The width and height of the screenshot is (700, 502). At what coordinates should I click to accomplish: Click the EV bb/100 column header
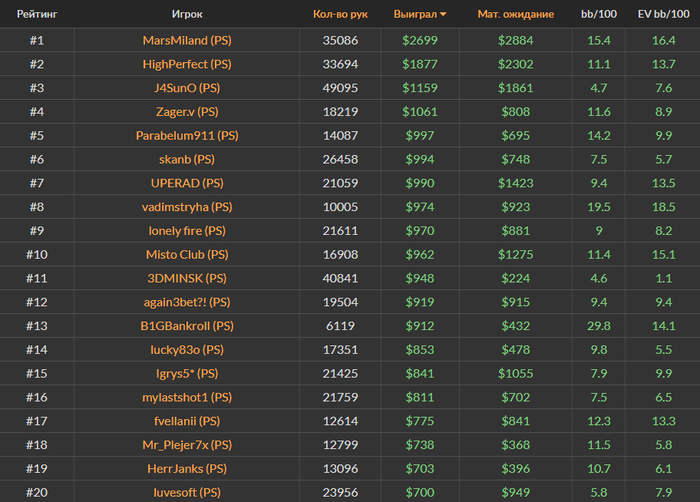click(x=663, y=14)
